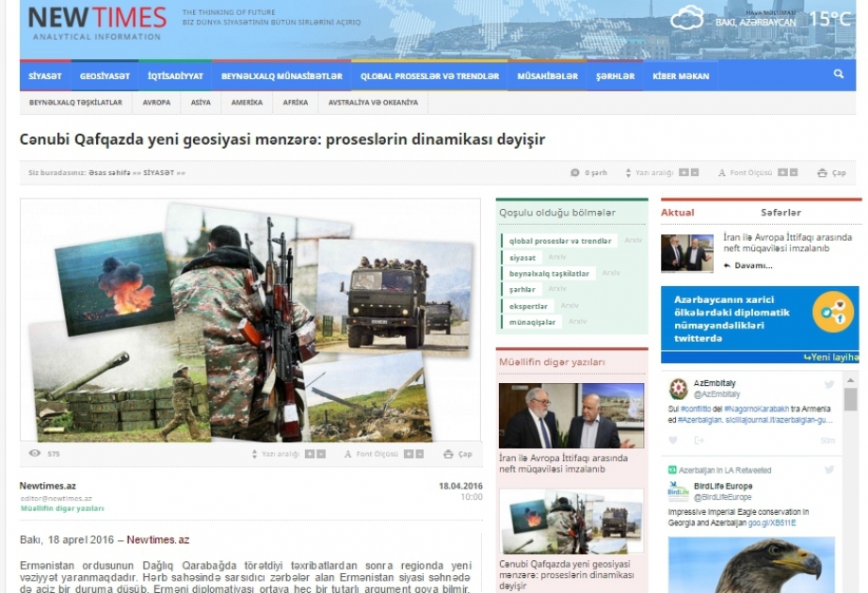Open Arxiv next to qlobal proseslər tag
868x593 pixels.
(x=633, y=240)
